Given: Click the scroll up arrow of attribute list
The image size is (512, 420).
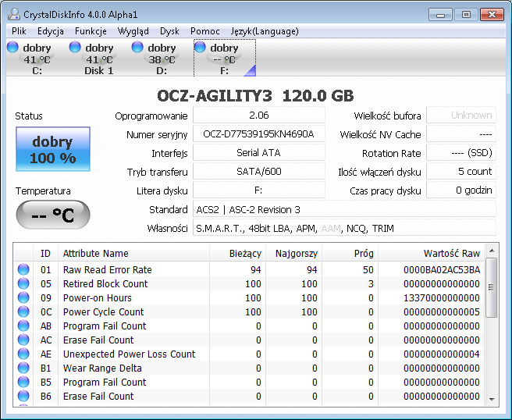Looking at the screenshot, I should tap(492, 251).
